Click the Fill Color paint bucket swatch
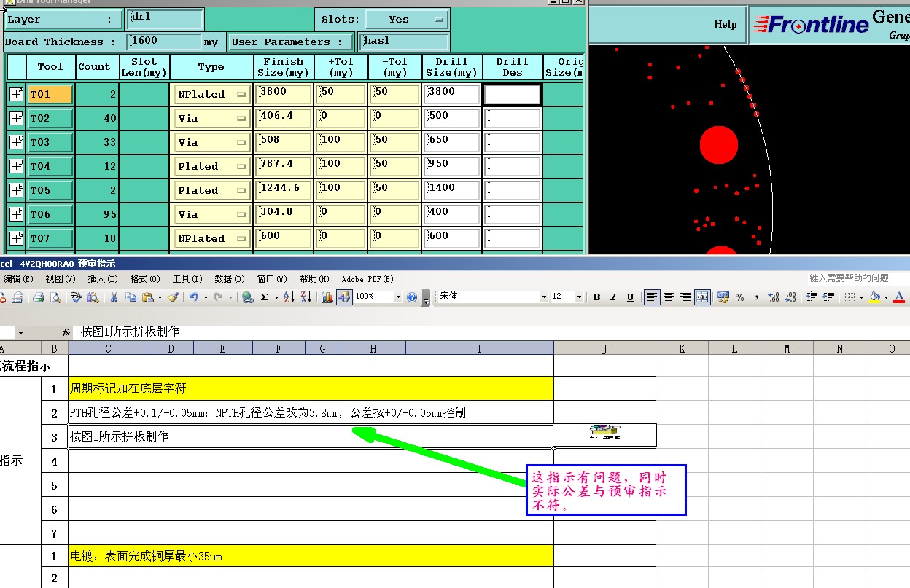 (x=874, y=297)
